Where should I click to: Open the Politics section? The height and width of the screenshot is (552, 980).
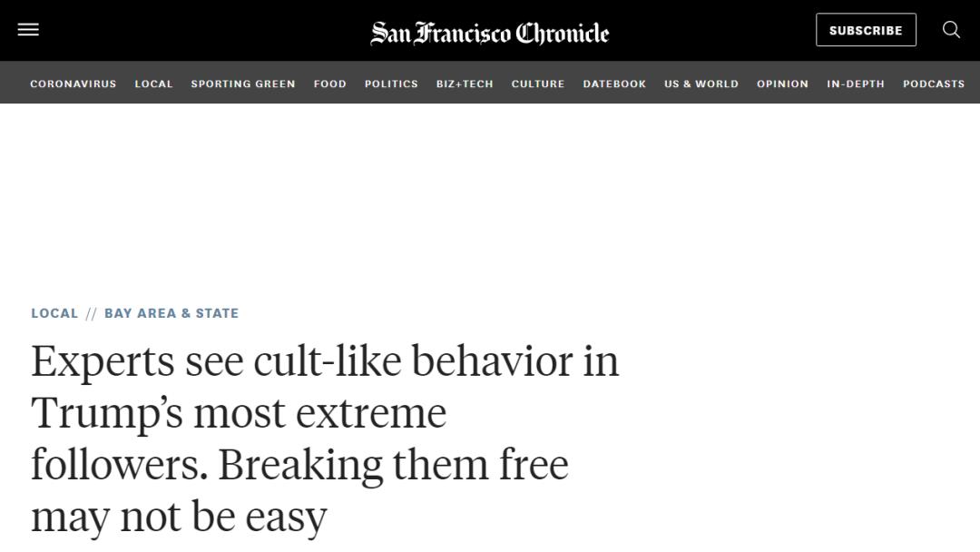(391, 84)
